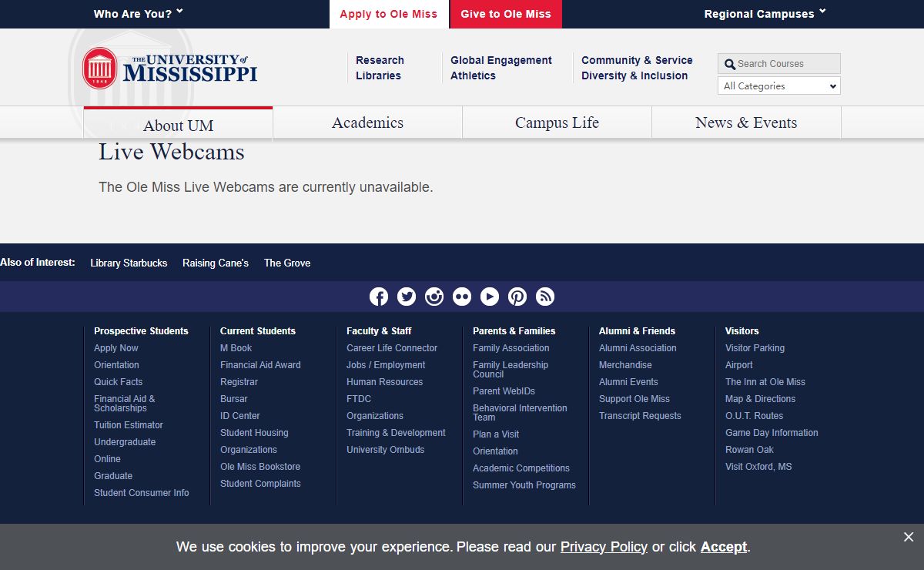Select the Campus Life tab
924x570 pixels.
[557, 122]
